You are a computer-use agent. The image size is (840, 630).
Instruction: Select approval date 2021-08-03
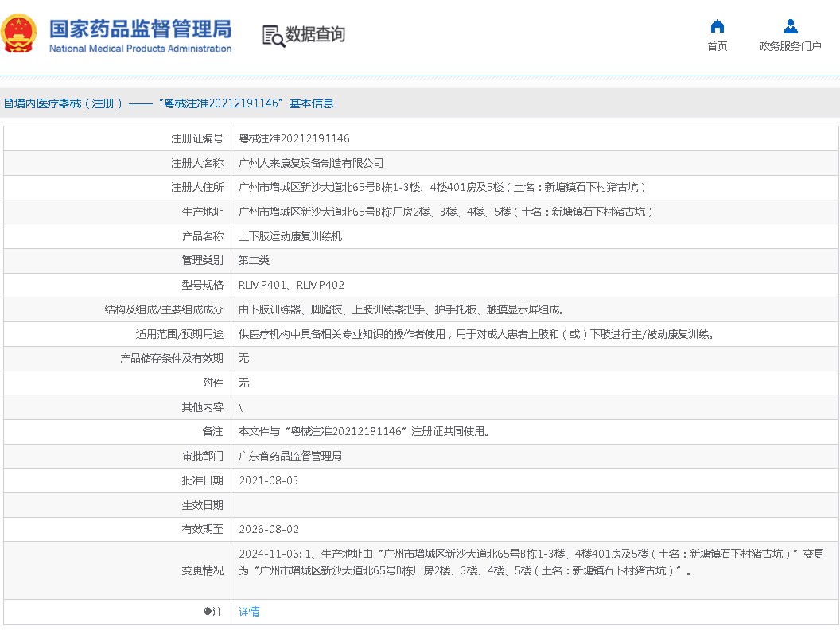pos(268,481)
